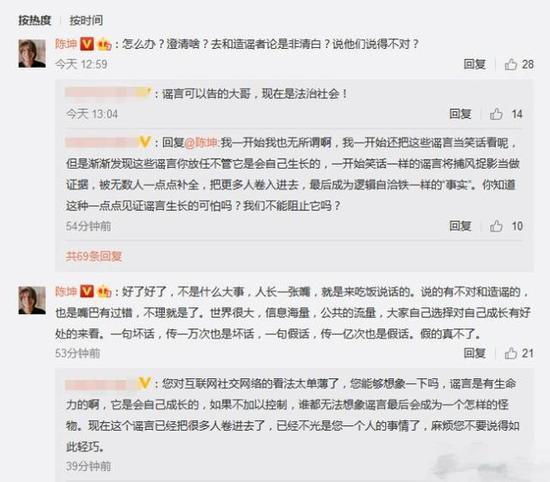
Task: Like the comment with 21 likes
Action: point(511,353)
